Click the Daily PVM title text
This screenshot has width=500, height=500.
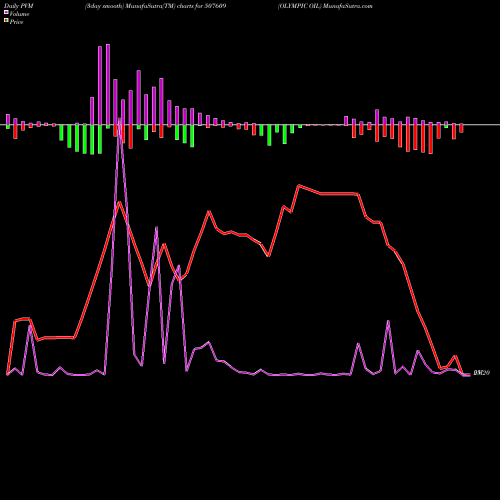click(19, 6)
